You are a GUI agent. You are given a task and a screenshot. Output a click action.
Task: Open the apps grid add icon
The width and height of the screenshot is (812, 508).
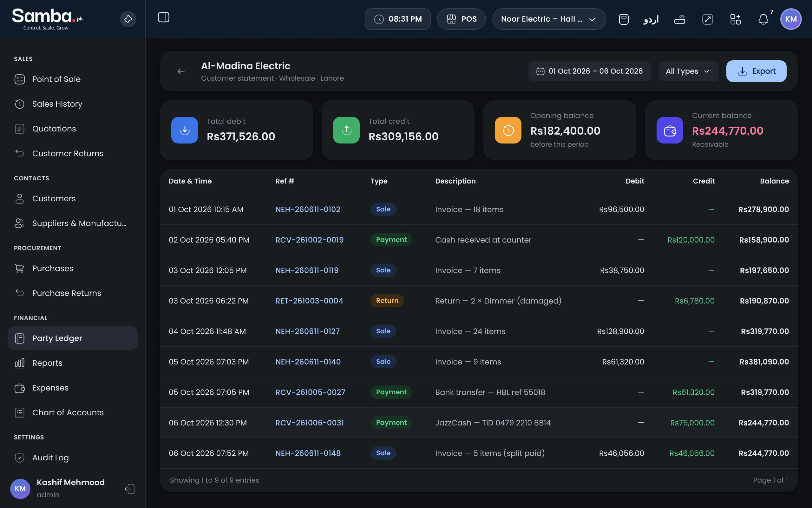[735, 19]
